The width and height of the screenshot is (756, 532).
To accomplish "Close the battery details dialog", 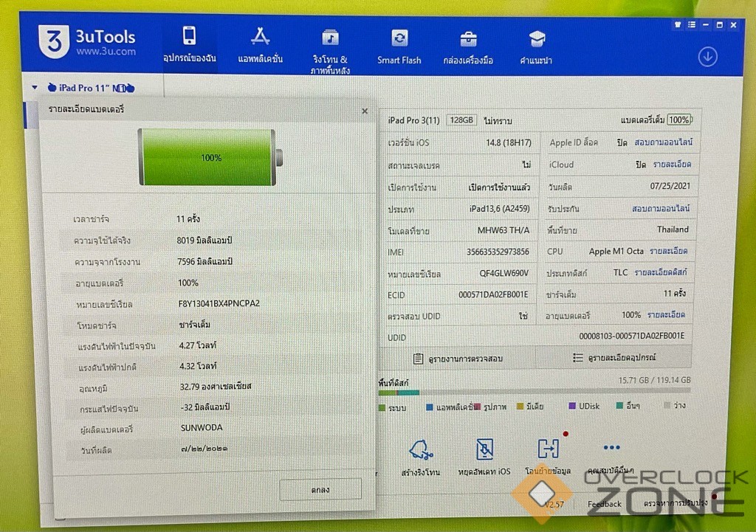I will pos(364,111).
